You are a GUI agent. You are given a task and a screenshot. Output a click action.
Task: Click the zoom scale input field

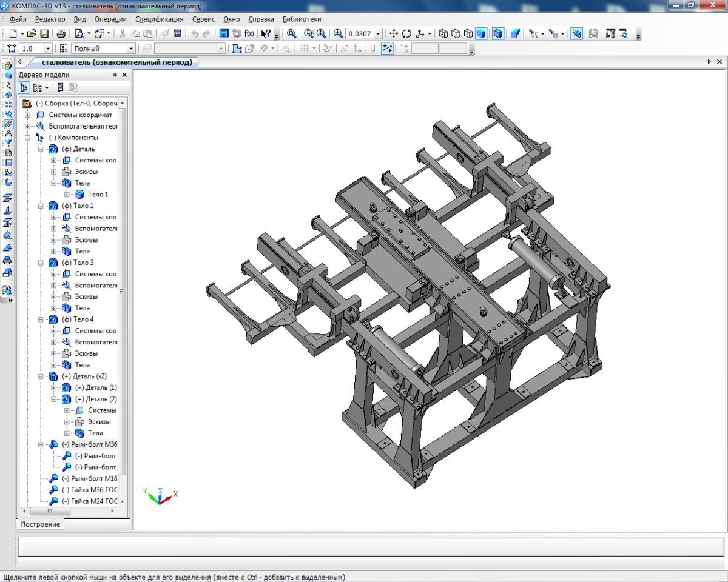(360, 34)
